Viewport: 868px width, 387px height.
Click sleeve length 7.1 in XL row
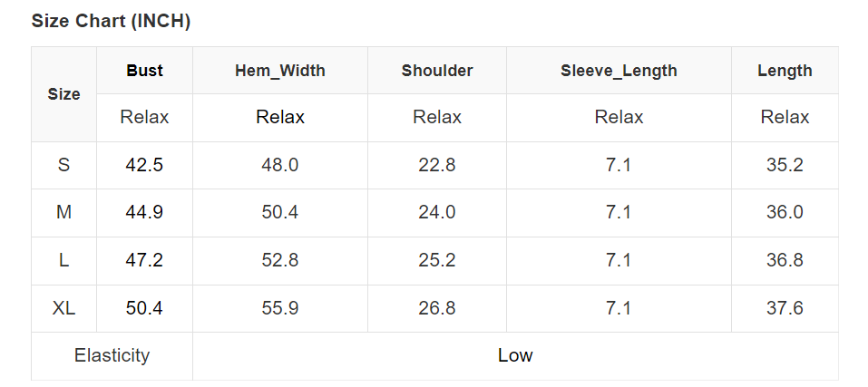click(619, 308)
